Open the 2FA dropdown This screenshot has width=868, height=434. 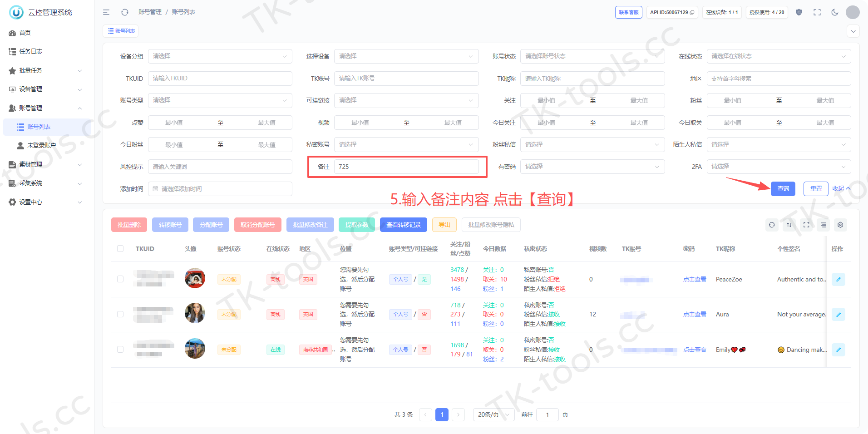tap(779, 167)
